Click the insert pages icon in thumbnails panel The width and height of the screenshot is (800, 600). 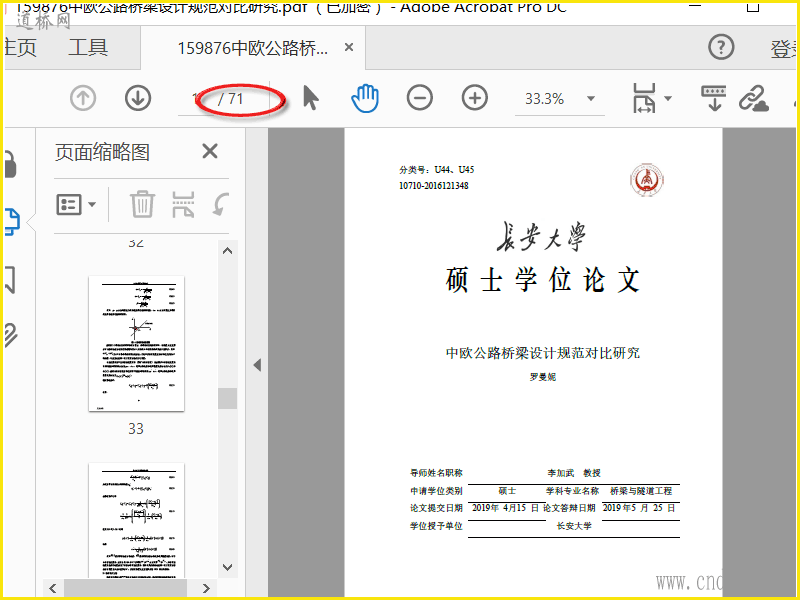tap(183, 204)
